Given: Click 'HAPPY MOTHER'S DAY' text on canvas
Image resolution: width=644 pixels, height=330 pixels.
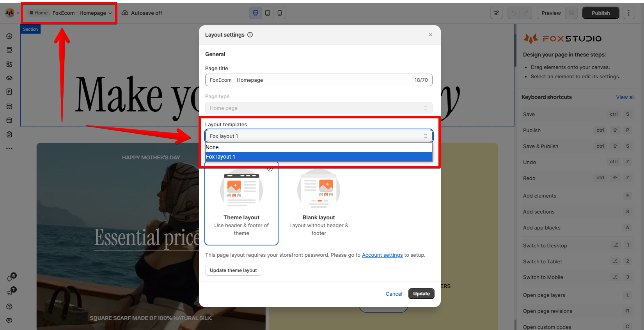Looking at the screenshot, I should [x=151, y=157].
